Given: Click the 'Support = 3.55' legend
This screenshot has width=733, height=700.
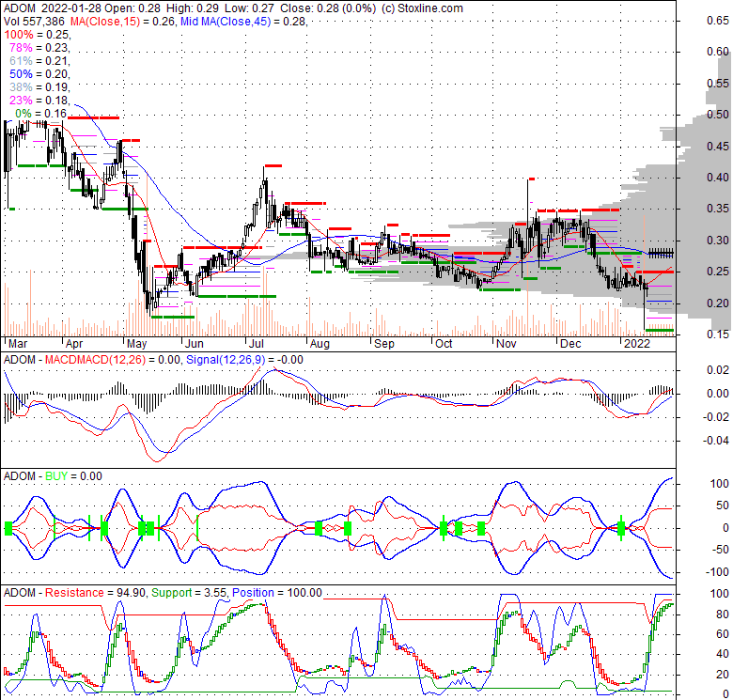Looking at the screenshot, I should pyautogui.click(x=189, y=593).
